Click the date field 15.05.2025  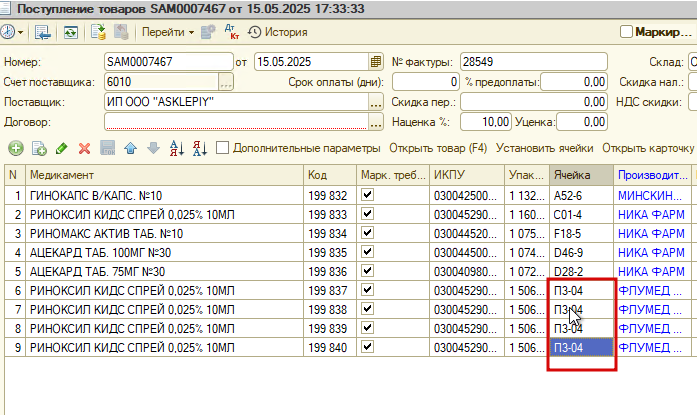click(312, 62)
